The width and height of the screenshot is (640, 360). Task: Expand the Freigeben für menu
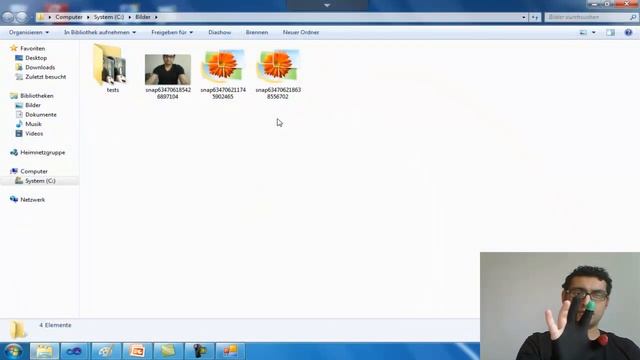point(172,32)
